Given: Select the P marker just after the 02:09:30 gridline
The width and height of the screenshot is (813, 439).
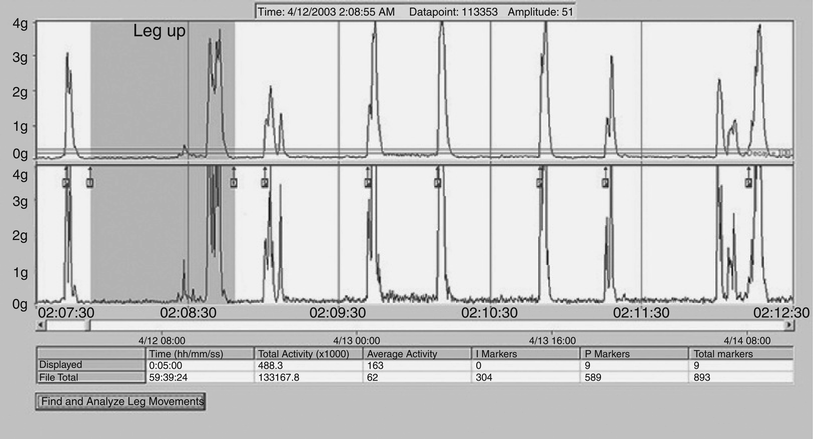Looking at the screenshot, I should point(368,182).
